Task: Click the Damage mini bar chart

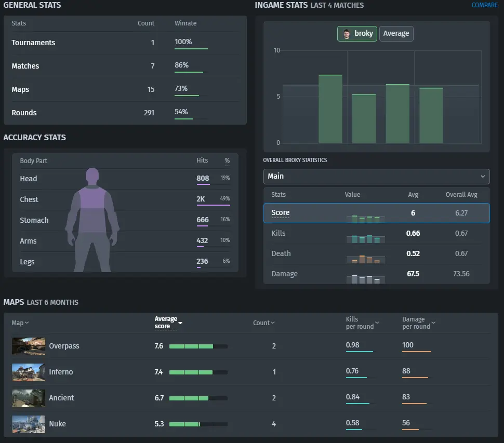Action: coord(366,279)
